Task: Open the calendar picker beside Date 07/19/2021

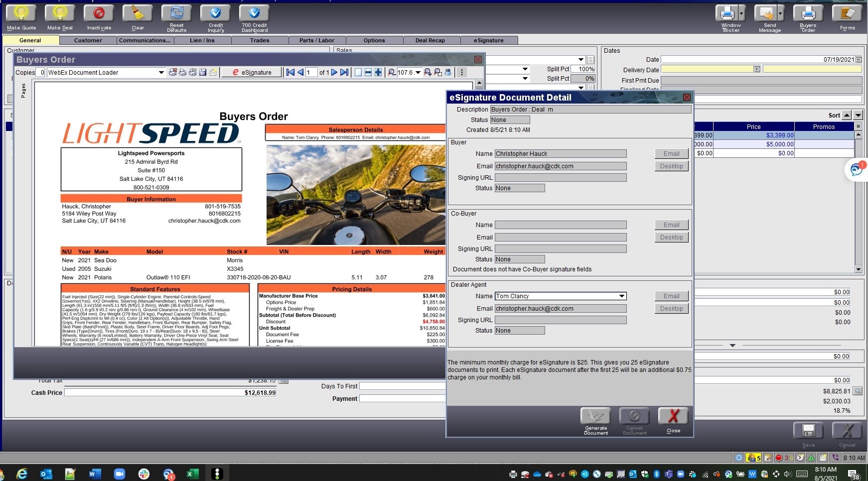Action: click(859, 59)
